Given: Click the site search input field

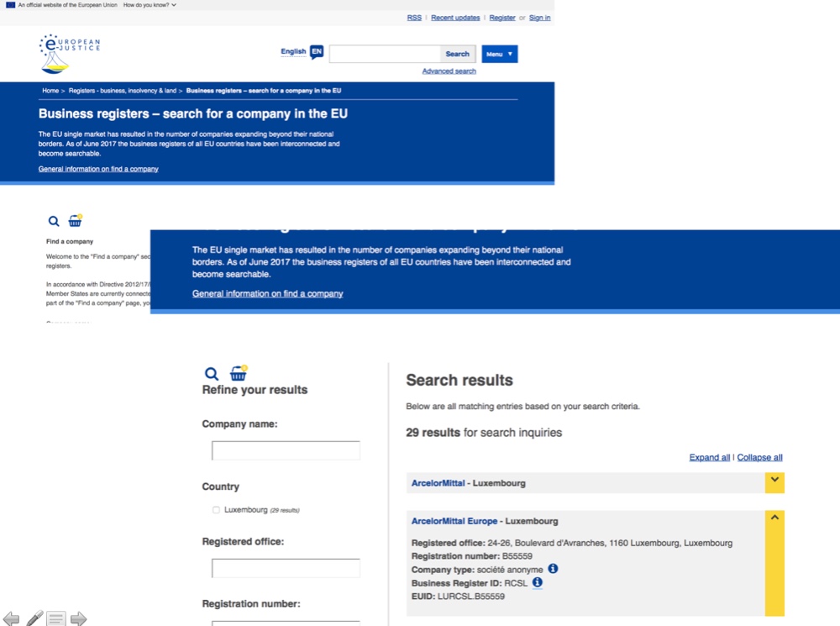Looking at the screenshot, I should click(x=385, y=54).
